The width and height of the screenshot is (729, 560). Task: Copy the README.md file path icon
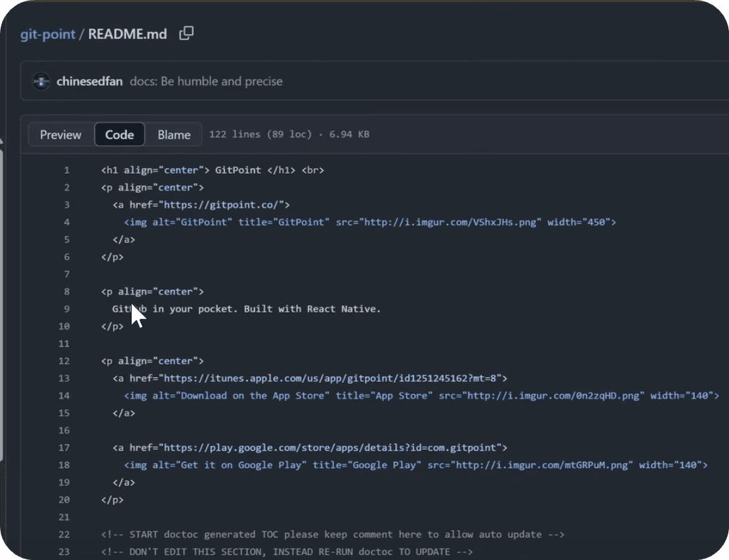(187, 33)
